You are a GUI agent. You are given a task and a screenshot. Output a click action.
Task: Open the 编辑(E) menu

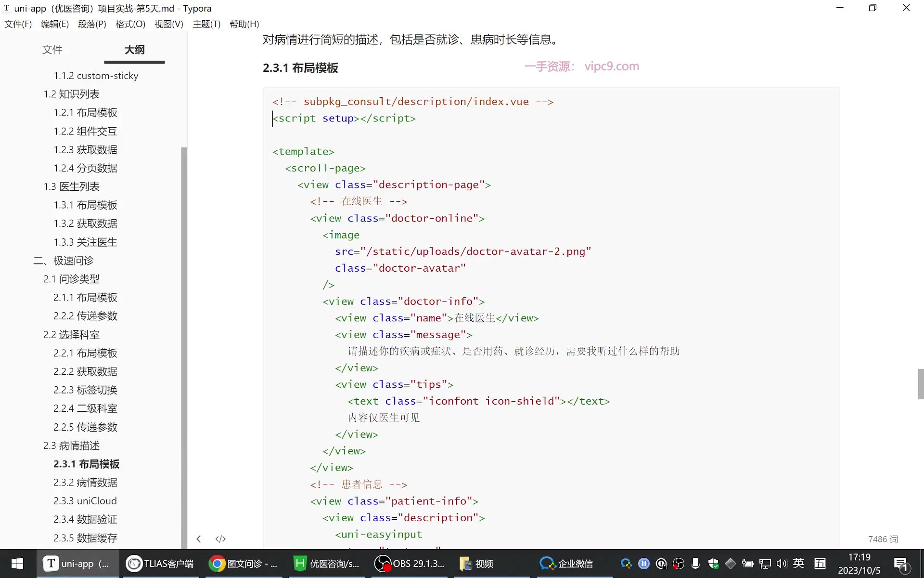click(x=55, y=24)
